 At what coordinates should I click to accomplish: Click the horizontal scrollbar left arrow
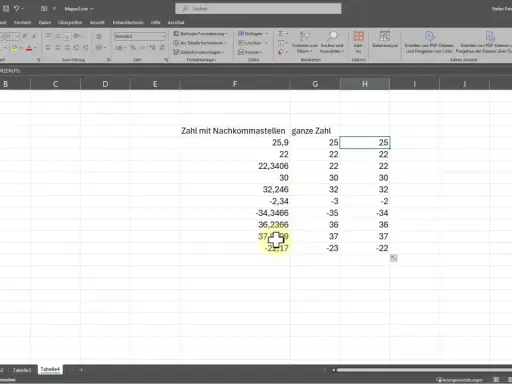coord(333,370)
